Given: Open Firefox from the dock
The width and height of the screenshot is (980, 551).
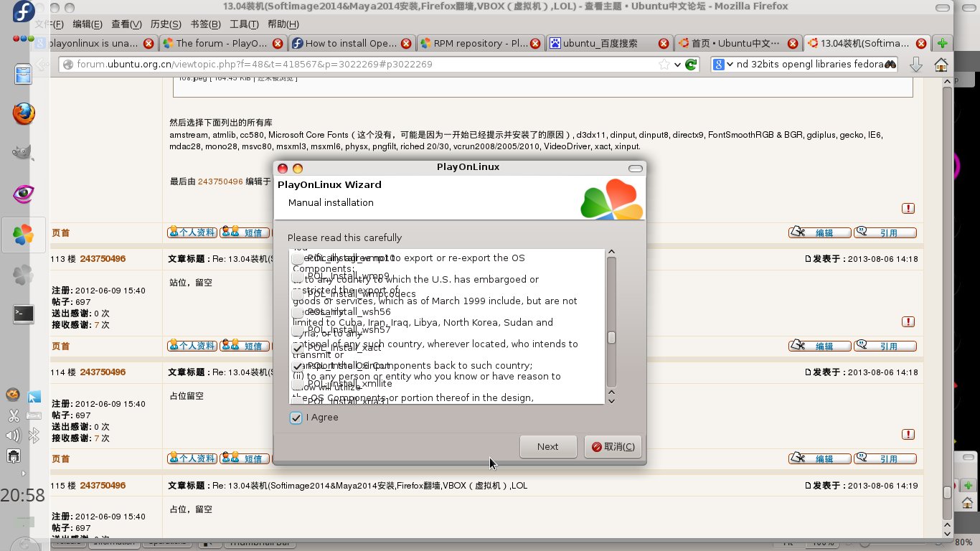Looking at the screenshot, I should point(23,113).
